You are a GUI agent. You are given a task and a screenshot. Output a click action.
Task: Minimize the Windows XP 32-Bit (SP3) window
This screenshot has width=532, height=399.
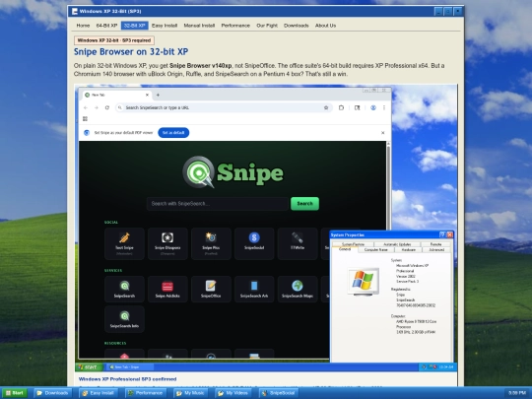tap(438, 11)
